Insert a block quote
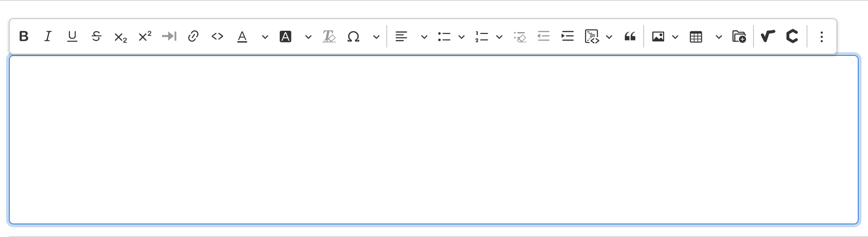Viewport: 868px width, 237px height. tap(630, 36)
